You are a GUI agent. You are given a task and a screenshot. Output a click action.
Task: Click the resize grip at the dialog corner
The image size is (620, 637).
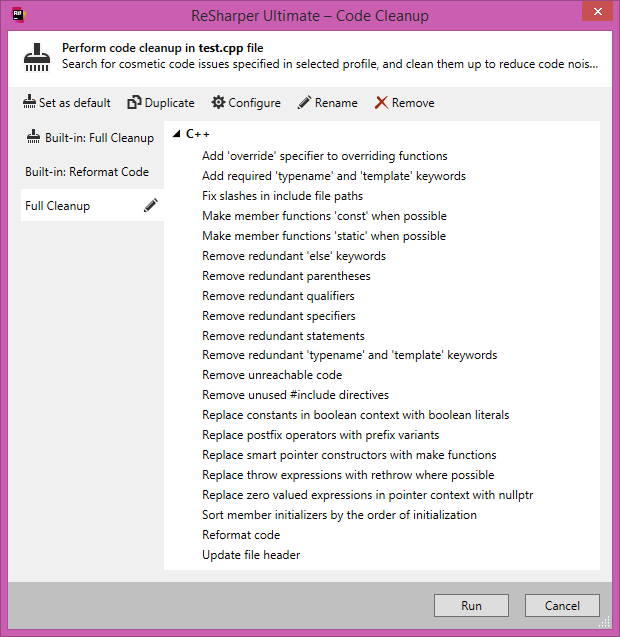pyautogui.click(x=605, y=622)
